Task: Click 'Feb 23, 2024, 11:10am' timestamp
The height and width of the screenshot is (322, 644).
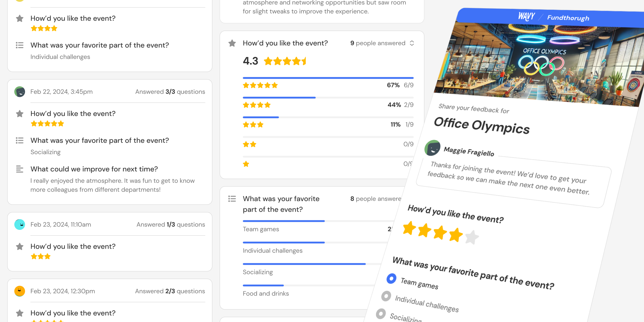Action: (61, 225)
